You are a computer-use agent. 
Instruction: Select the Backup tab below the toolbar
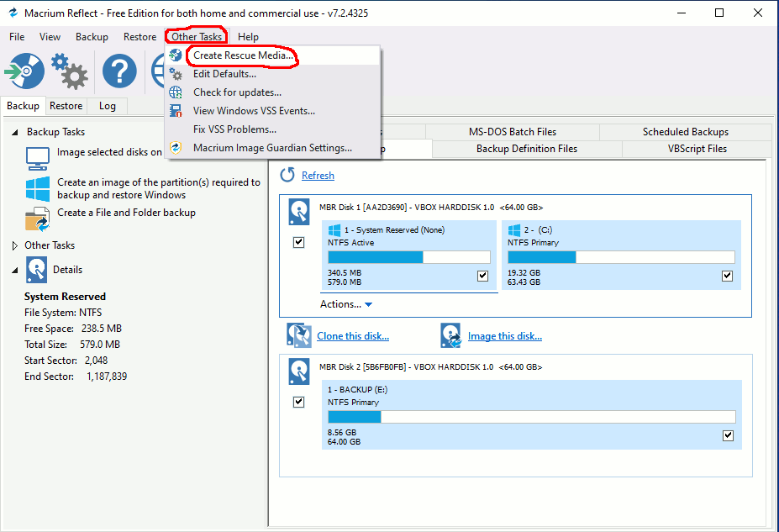23,106
